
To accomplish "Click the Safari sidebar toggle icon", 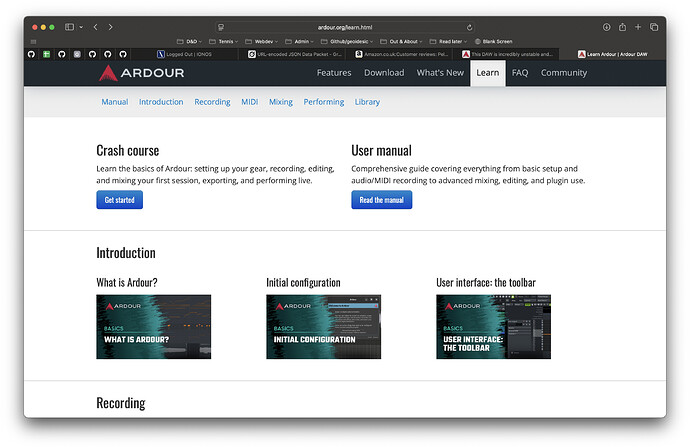I will pyautogui.click(x=70, y=27).
